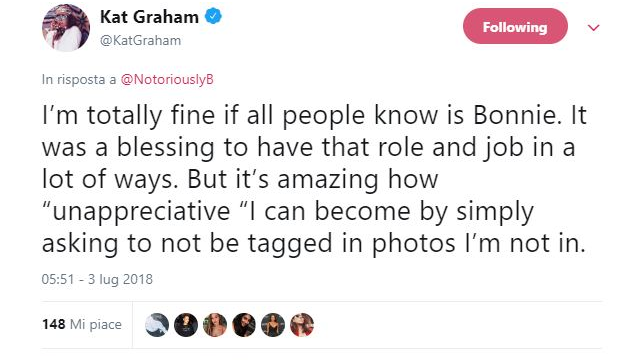
Task: Open liker avatar of dark-haired tilted face
Action: point(244,325)
